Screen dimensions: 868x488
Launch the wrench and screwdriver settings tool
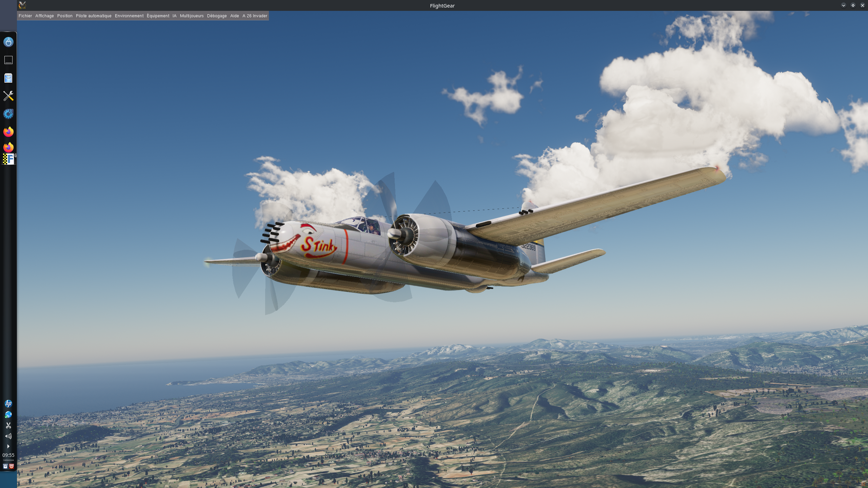tap(8, 96)
